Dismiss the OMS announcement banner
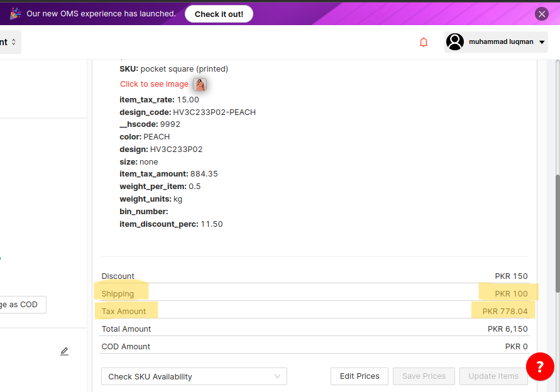Image resolution: width=560 pixels, height=392 pixels. click(542, 14)
